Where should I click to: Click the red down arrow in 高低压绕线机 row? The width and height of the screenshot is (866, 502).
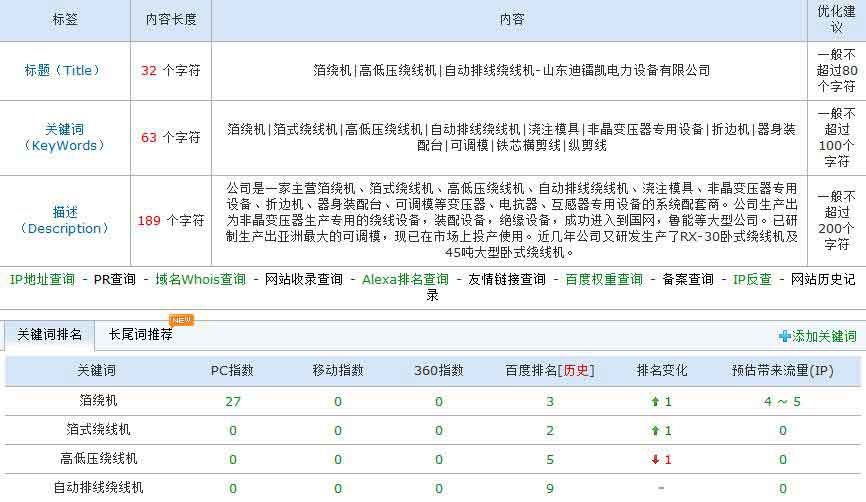point(656,460)
